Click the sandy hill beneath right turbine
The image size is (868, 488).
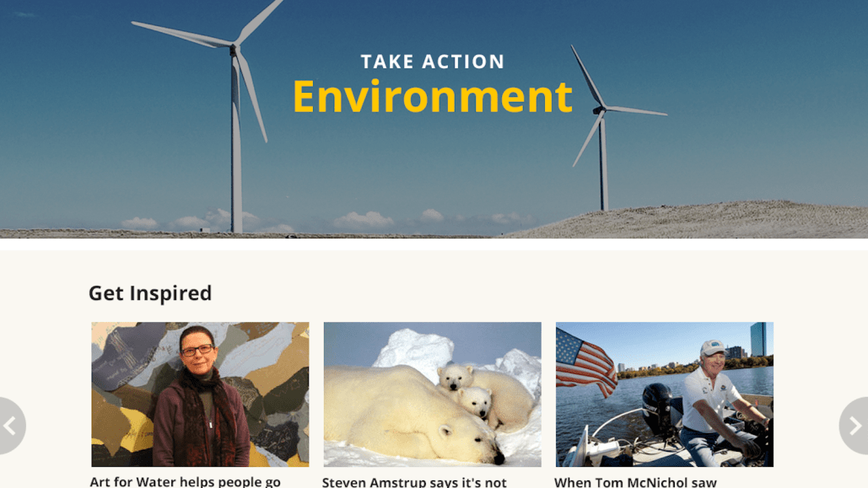click(698, 220)
